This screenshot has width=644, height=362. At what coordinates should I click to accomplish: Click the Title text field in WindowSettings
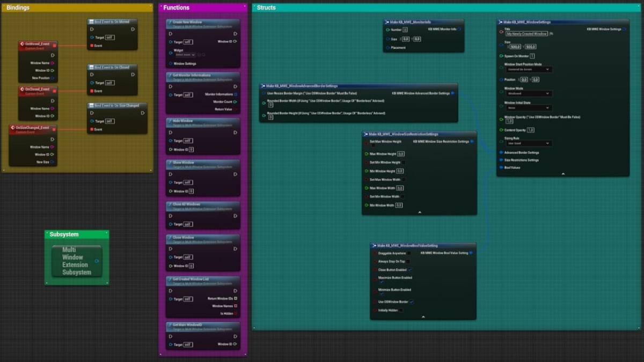coord(526,34)
